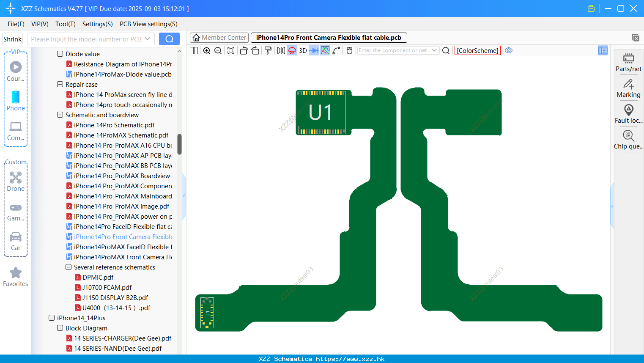
Task: Open iPhone 14Pro Schematic.pdf
Action: 114,125
